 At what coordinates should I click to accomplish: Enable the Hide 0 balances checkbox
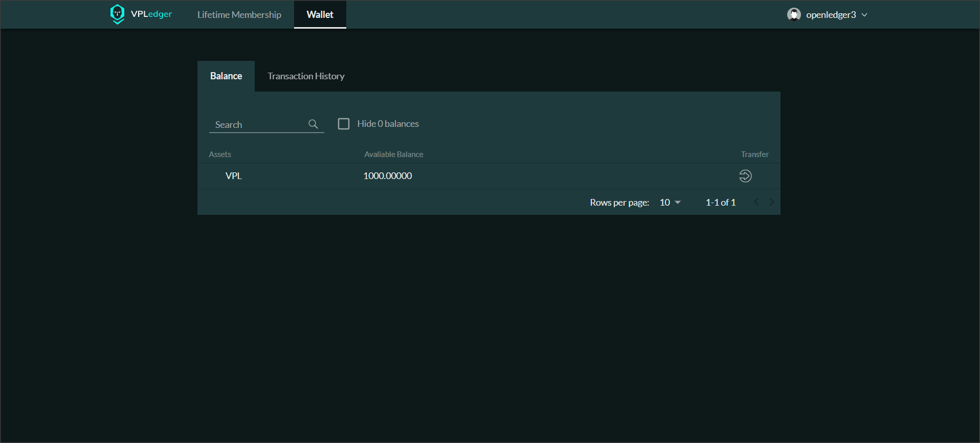click(344, 124)
